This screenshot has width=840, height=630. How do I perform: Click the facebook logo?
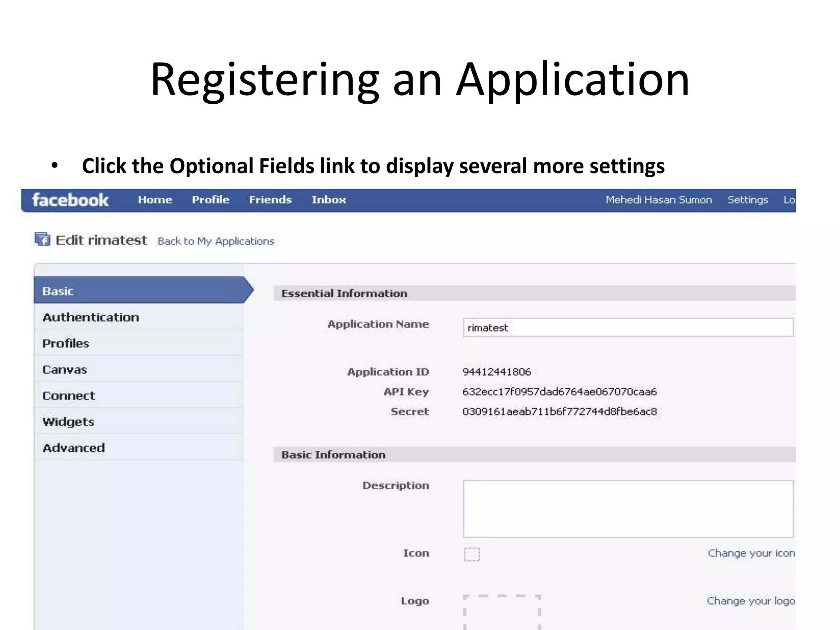(70, 200)
